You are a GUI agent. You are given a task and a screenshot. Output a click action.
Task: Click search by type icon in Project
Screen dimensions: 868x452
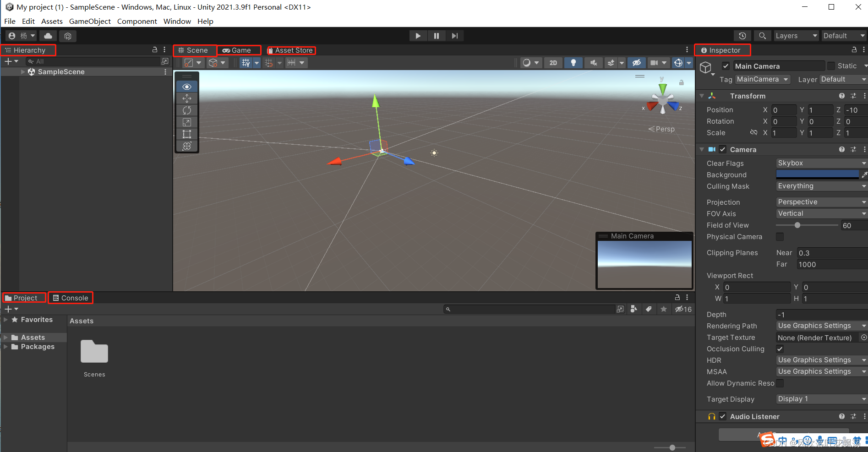click(634, 309)
